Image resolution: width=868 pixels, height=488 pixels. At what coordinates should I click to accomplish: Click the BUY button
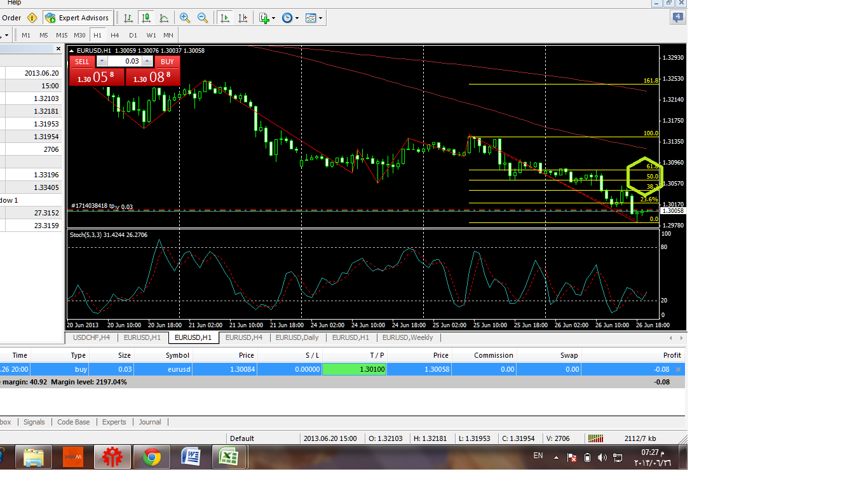167,62
